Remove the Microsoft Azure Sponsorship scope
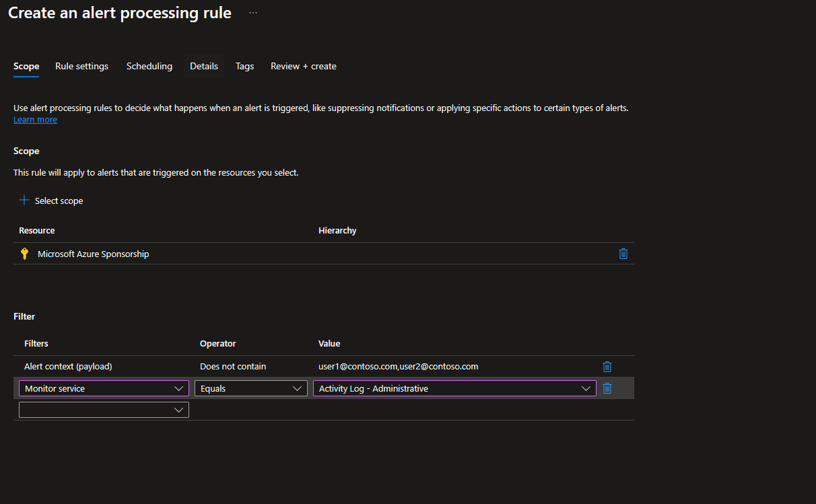This screenshot has width=816, height=504. coord(623,254)
